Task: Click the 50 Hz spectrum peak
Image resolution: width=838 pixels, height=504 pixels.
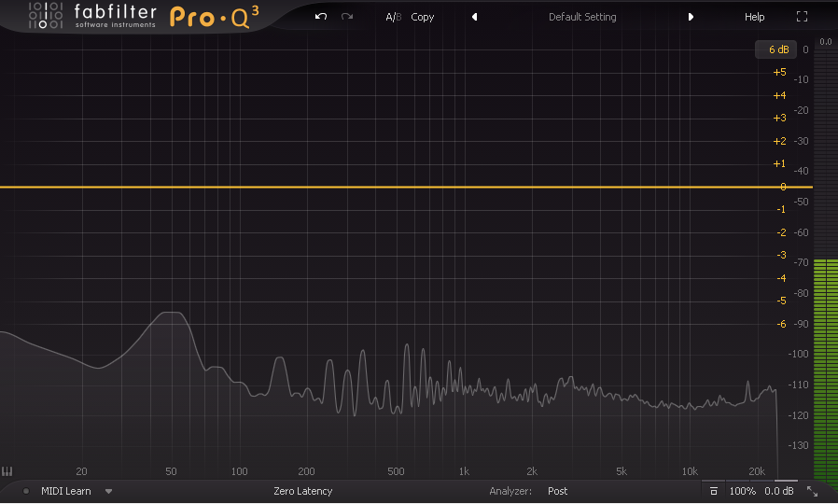Action: click(172, 312)
